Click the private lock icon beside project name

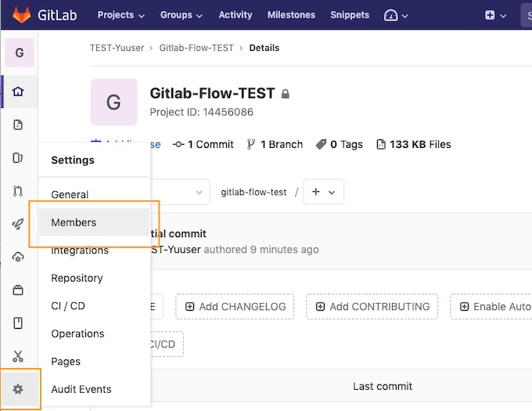pyautogui.click(x=286, y=94)
